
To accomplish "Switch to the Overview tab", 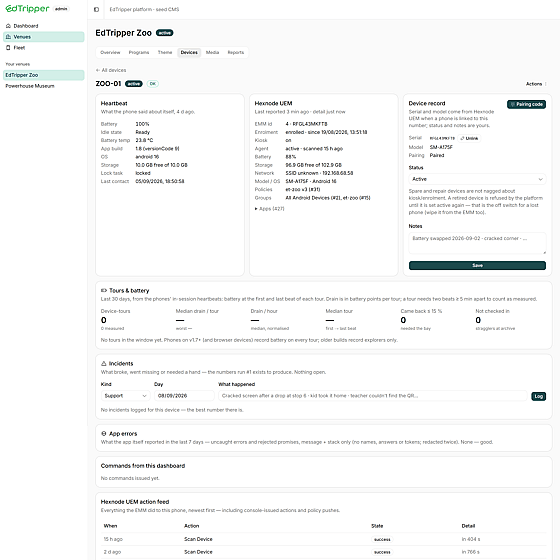I will point(110,52).
